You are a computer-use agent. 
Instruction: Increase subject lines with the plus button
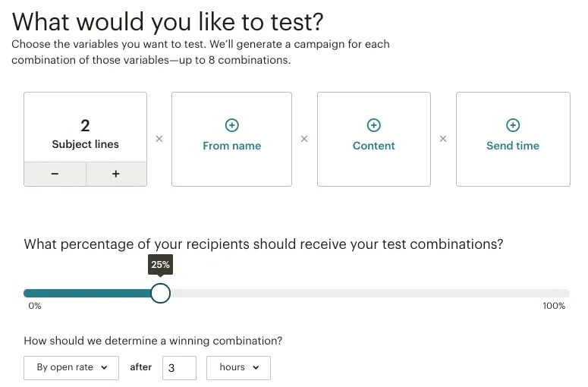pos(116,174)
